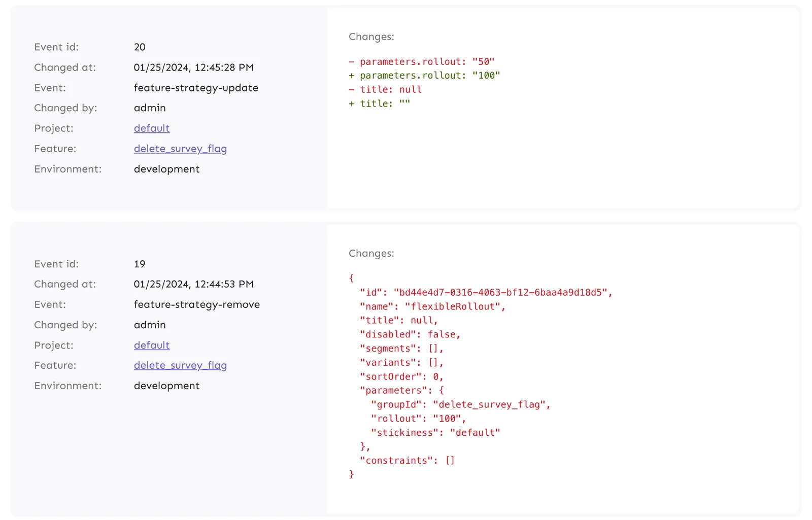Select the event id value 19

tap(140, 264)
